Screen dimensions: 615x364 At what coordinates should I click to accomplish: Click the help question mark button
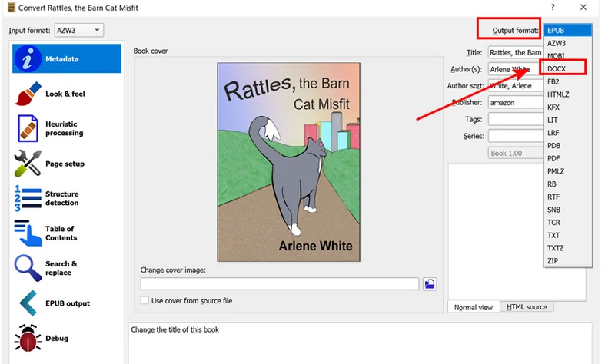point(553,7)
